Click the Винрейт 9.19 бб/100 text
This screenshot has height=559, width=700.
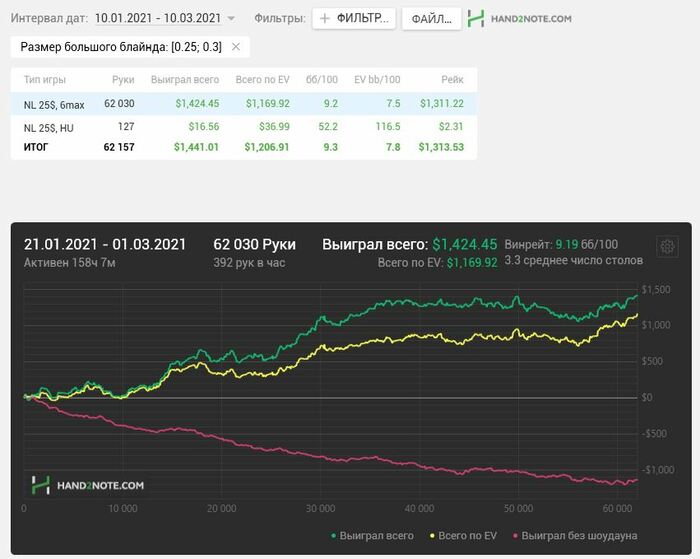(x=561, y=244)
